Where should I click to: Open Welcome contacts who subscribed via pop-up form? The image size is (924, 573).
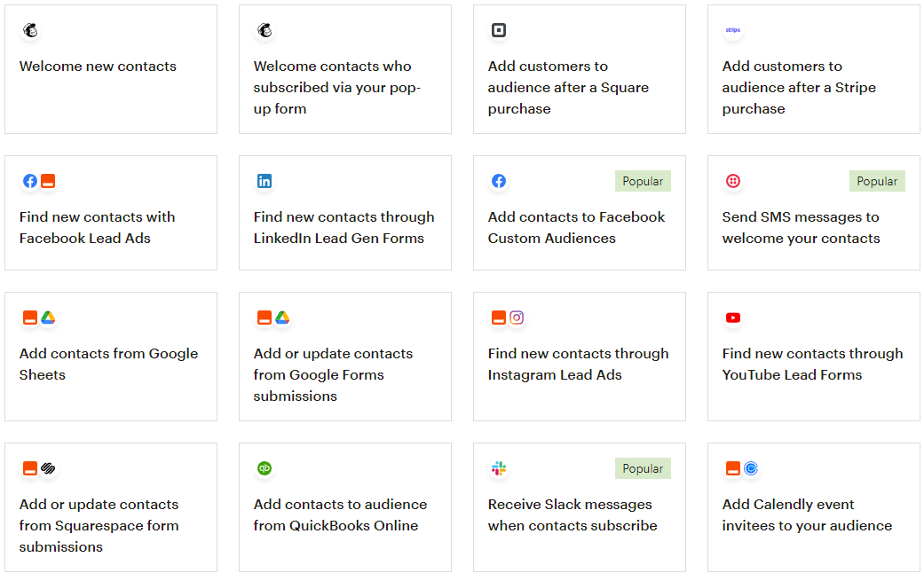click(x=344, y=69)
